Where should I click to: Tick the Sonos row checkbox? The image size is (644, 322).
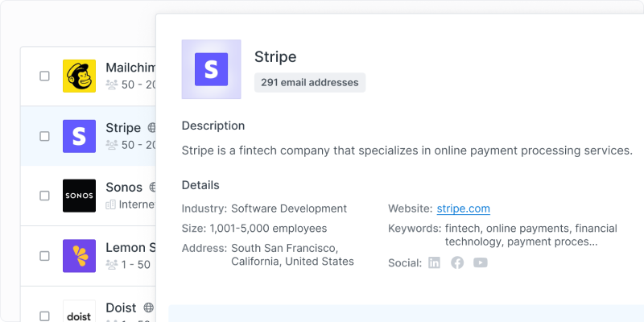pos(44,196)
